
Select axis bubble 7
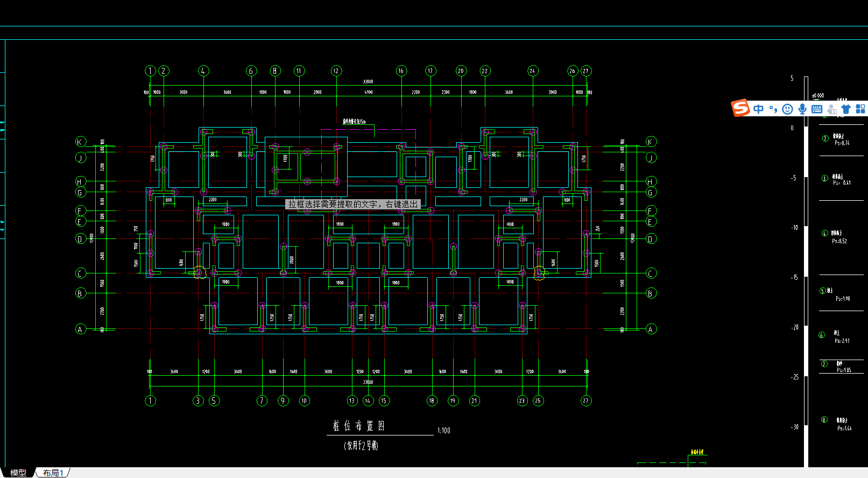coord(262,400)
